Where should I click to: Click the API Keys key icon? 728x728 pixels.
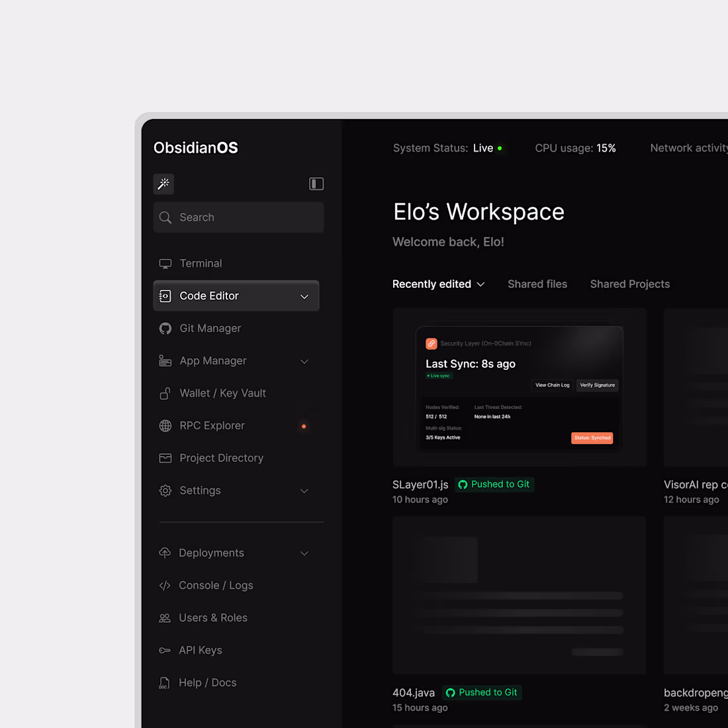coord(165,651)
